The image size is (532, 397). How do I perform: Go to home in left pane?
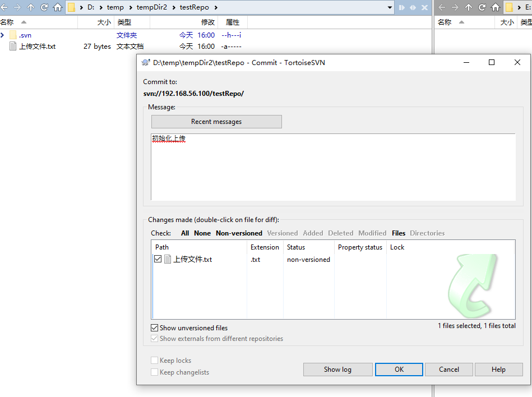[x=58, y=7]
